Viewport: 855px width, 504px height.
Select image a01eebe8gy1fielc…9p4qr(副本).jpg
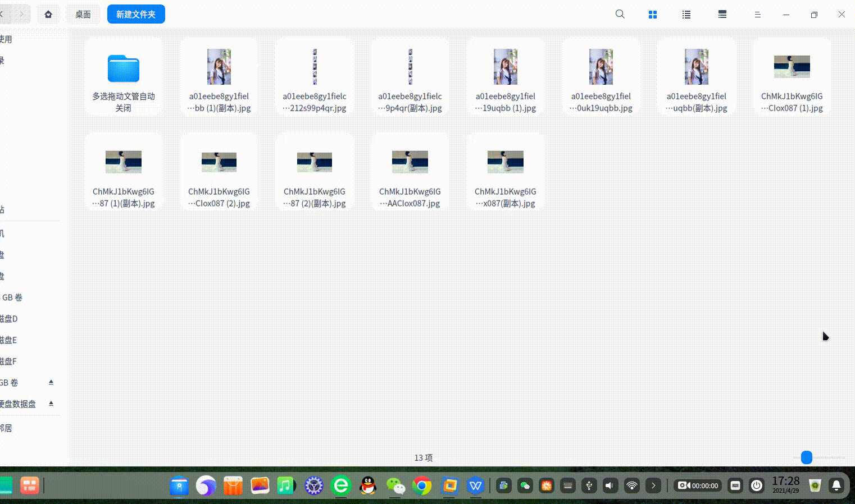[410, 77]
